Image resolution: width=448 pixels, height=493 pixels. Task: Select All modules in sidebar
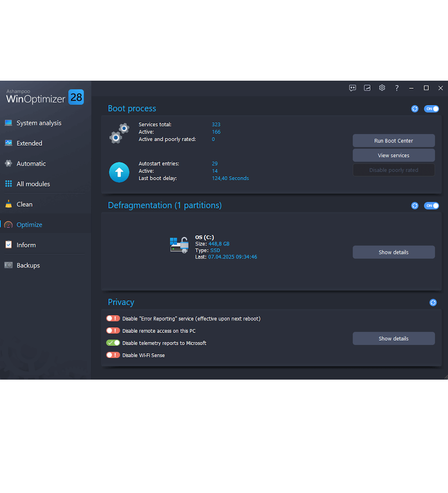(x=33, y=184)
